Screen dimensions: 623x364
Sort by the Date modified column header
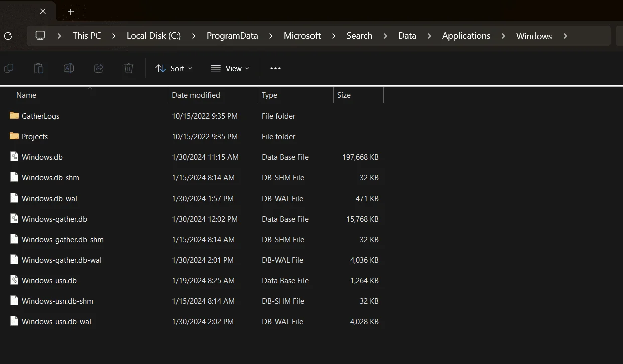coord(196,95)
